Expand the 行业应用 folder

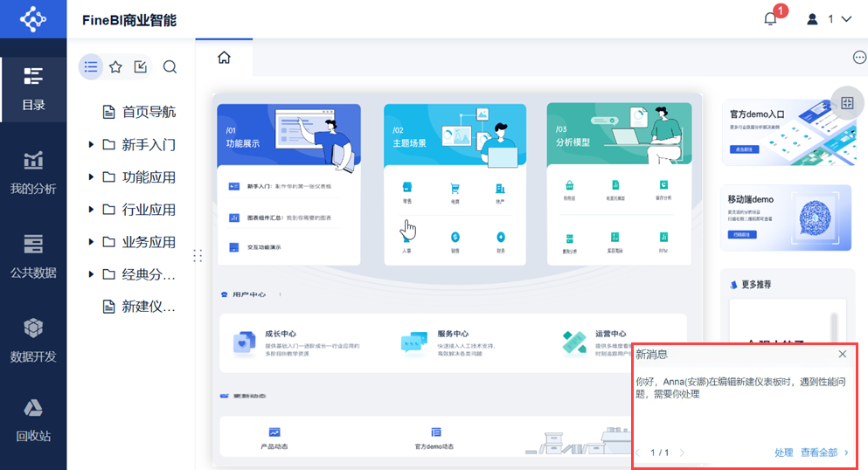91,210
